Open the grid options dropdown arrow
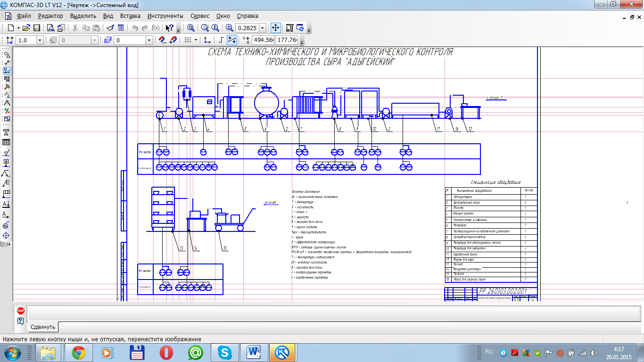The width and height of the screenshot is (644, 362). pyautogui.click(x=196, y=40)
